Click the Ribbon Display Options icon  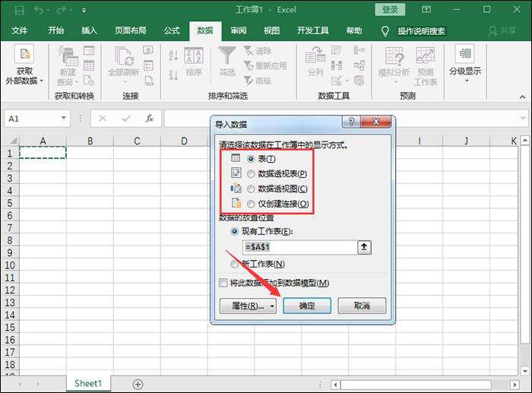click(426, 10)
